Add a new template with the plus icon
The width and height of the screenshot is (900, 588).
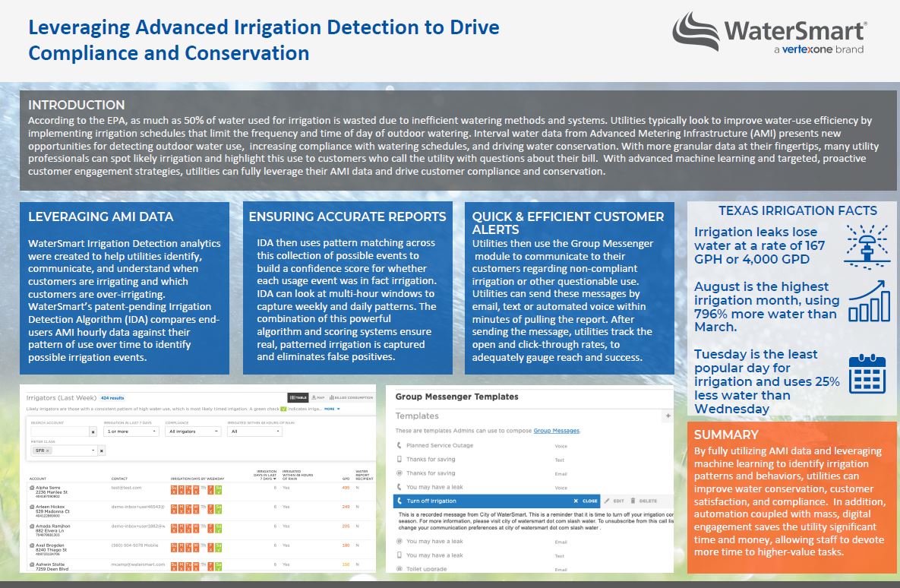point(668,416)
